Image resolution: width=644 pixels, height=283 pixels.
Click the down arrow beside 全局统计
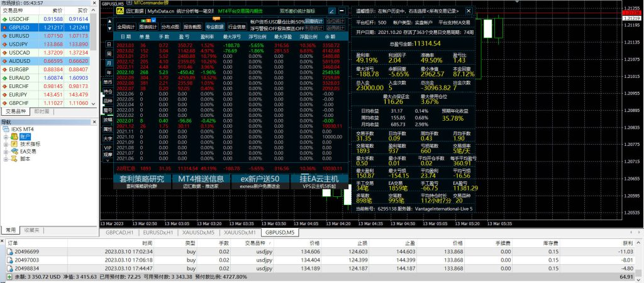[x=109, y=29]
